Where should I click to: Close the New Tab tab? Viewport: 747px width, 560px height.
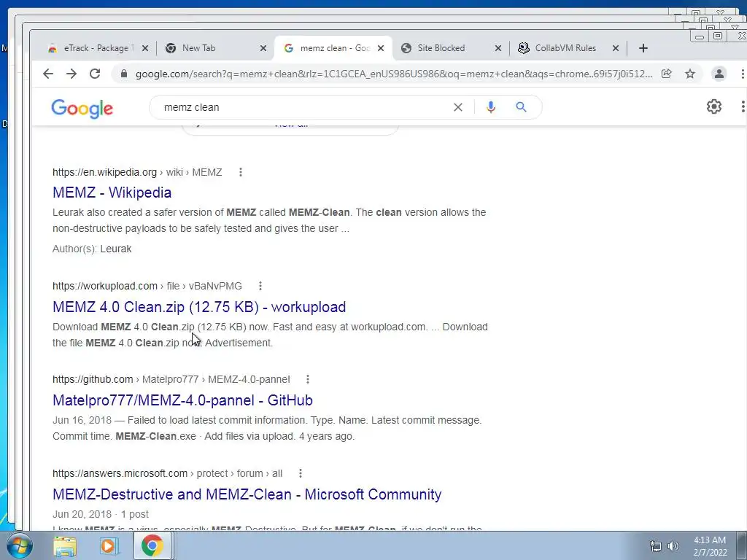pyautogui.click(x=263, y=48)
